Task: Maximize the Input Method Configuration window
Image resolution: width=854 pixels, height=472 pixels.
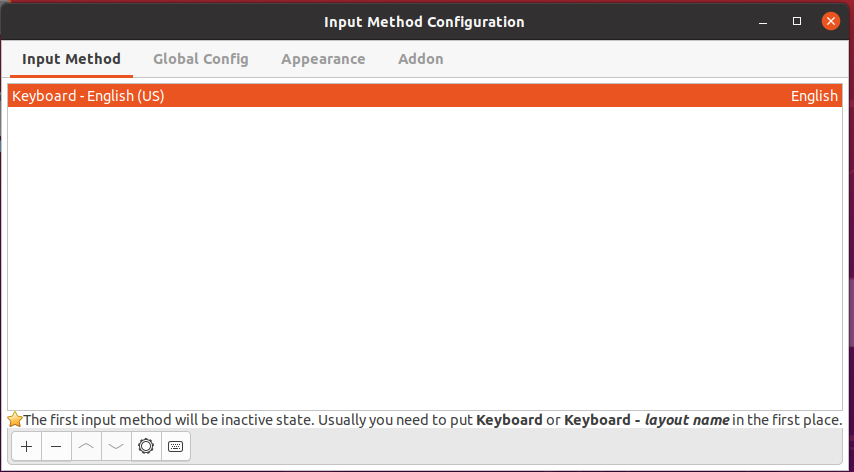Action: click(x=797, y=21)
